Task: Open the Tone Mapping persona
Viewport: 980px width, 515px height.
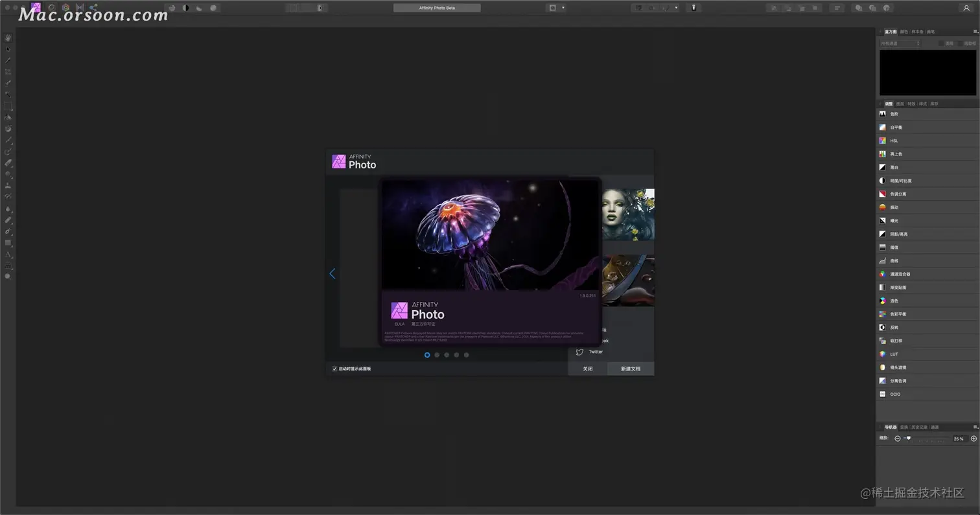Action: 80,8
